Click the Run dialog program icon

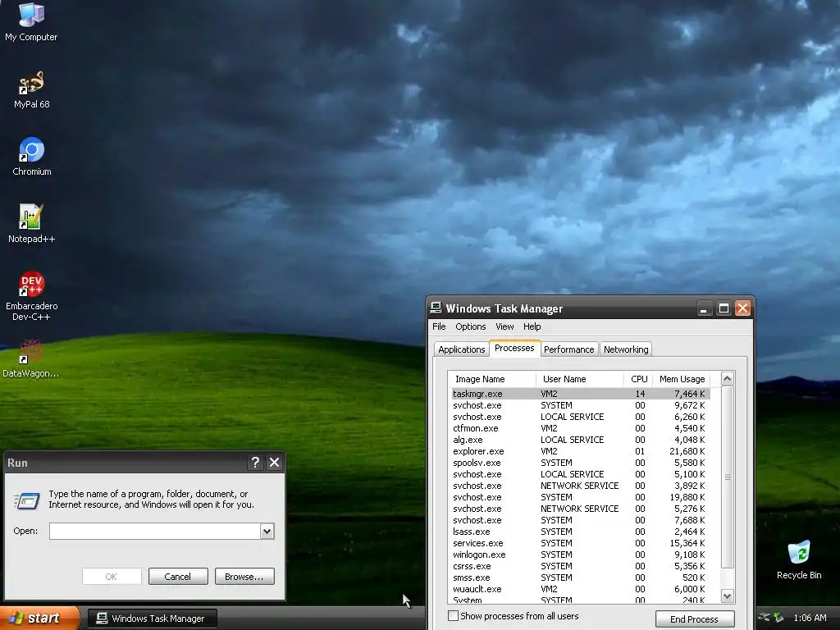(27, 500)
